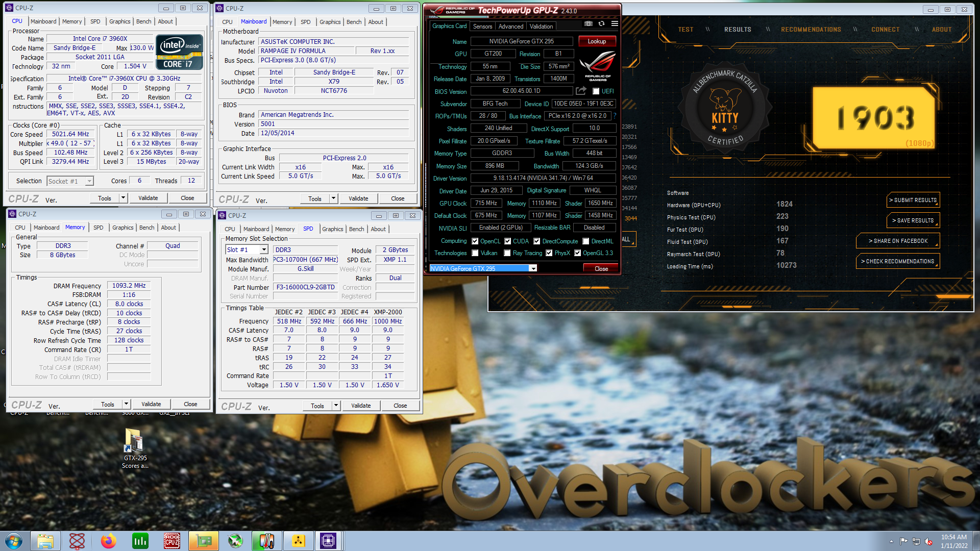Toggle the OpenCL checkbox
This screenshot has height=551, width=980.
point(475,241)
